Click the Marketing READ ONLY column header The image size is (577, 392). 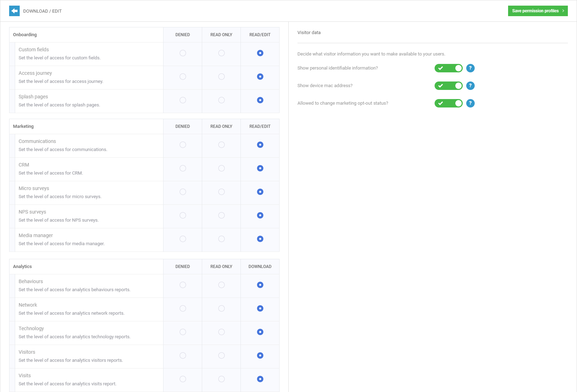[222, 126]
